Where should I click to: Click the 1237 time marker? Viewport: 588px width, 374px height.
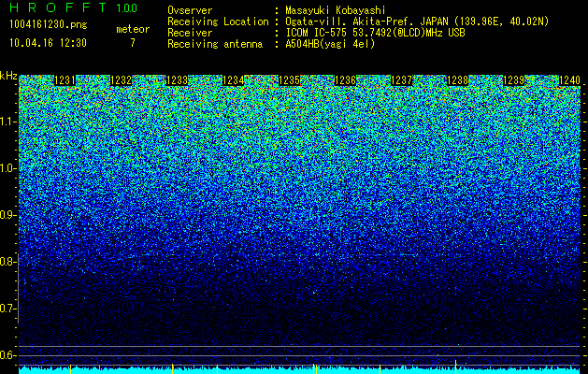[401, 80]
